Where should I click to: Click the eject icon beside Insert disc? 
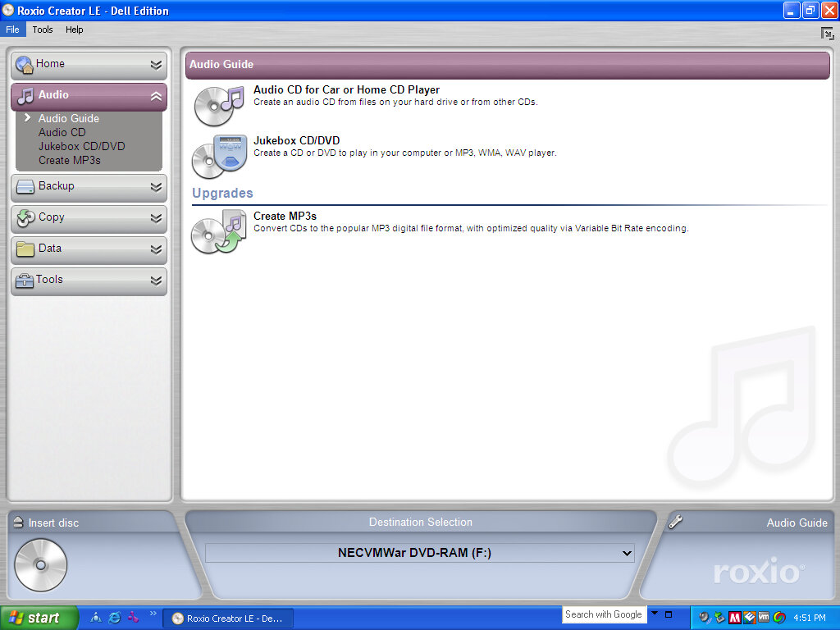(18, 523)
